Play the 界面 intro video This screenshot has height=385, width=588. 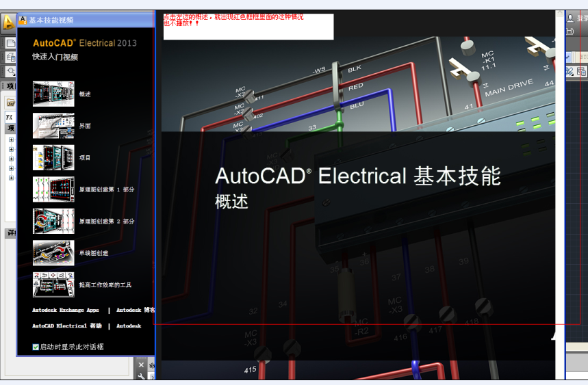click(53, 126)
